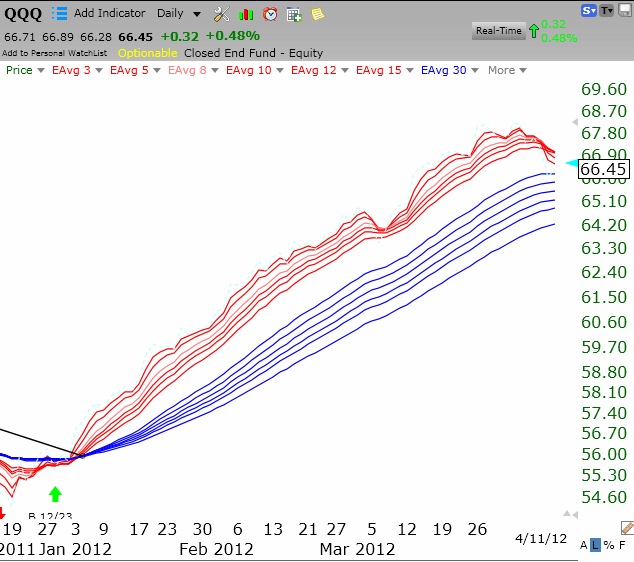Image resolution: width=634 pixels, height=562 pixels.
Task: Open the yellow notes icon
Action: coord(317,14)
